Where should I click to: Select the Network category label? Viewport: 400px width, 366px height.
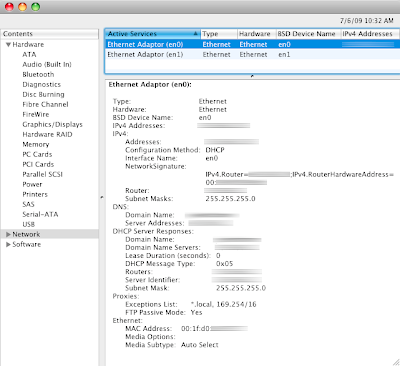coord(26,234)
